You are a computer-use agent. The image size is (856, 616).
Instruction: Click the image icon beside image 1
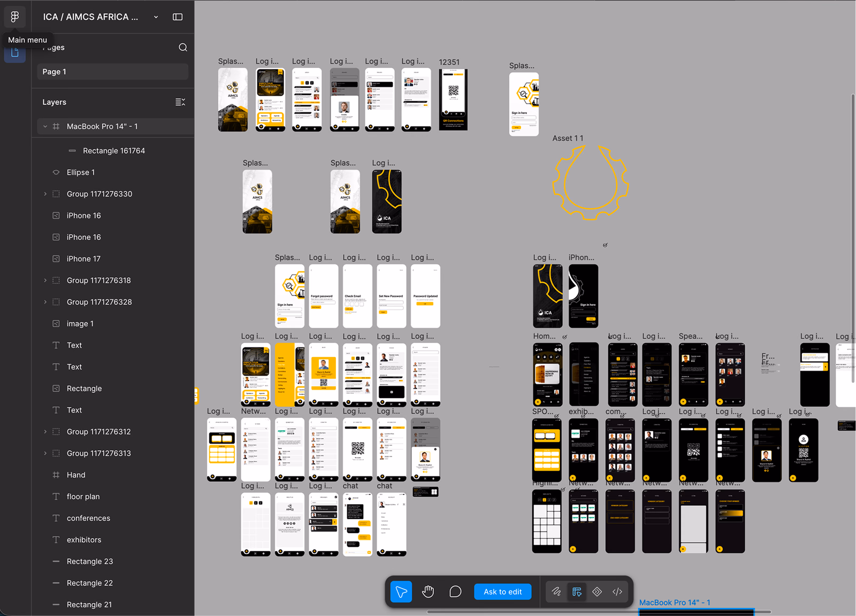click(x=56, y=324)
